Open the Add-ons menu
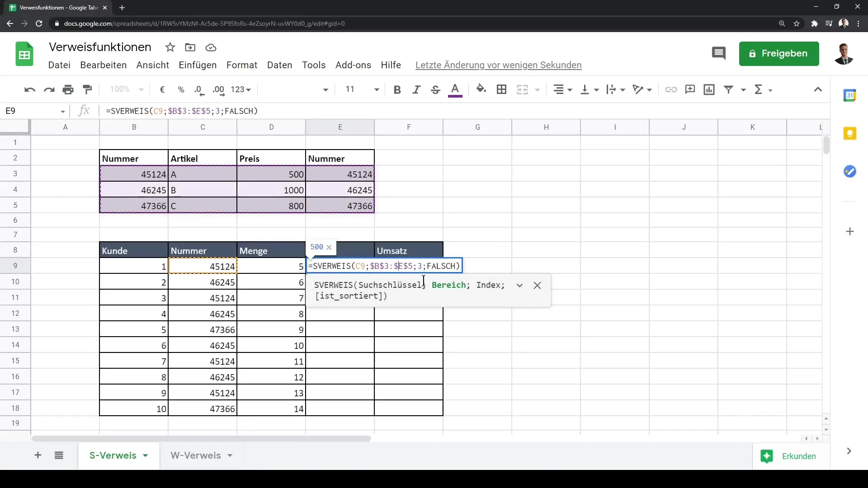 [353, 65]
